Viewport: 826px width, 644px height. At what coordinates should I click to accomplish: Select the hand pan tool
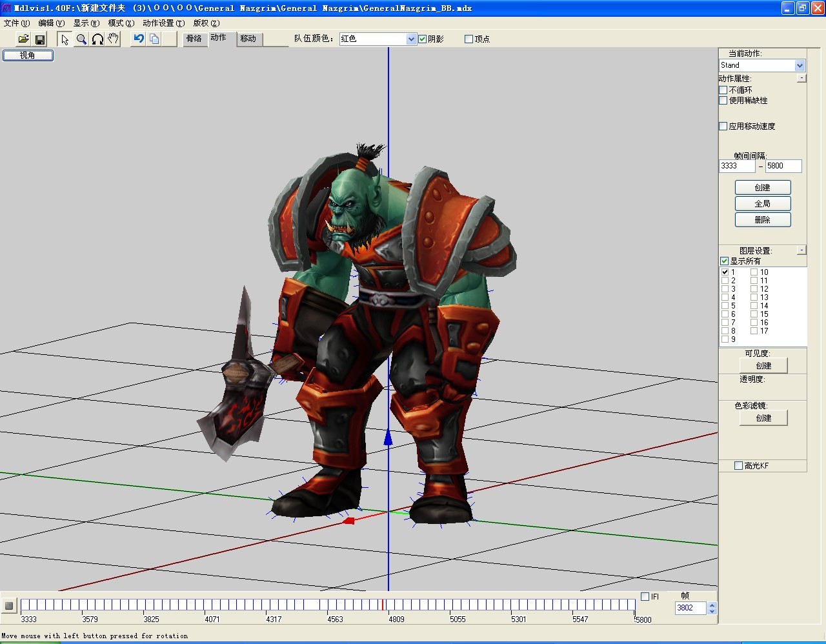pyautogui.click(x=114, y=39)
